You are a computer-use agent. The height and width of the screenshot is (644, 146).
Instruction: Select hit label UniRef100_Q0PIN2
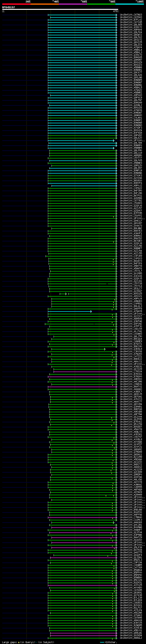pos(131,324)
